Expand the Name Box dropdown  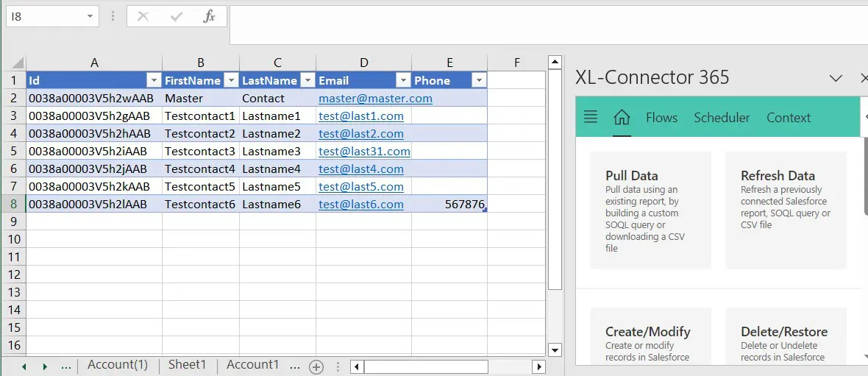[90, 16]
